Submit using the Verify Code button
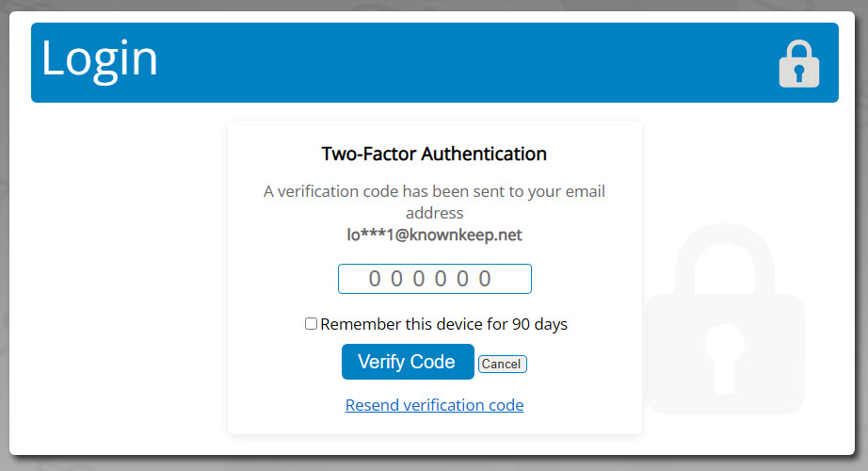This screenshot has width=868, height=471. click(408, 362)
